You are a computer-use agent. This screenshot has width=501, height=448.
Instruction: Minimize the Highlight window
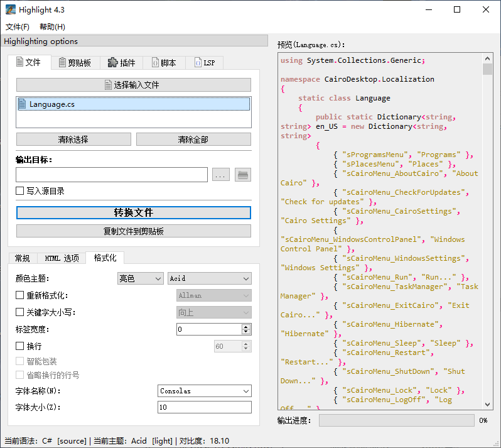point(428,9)
